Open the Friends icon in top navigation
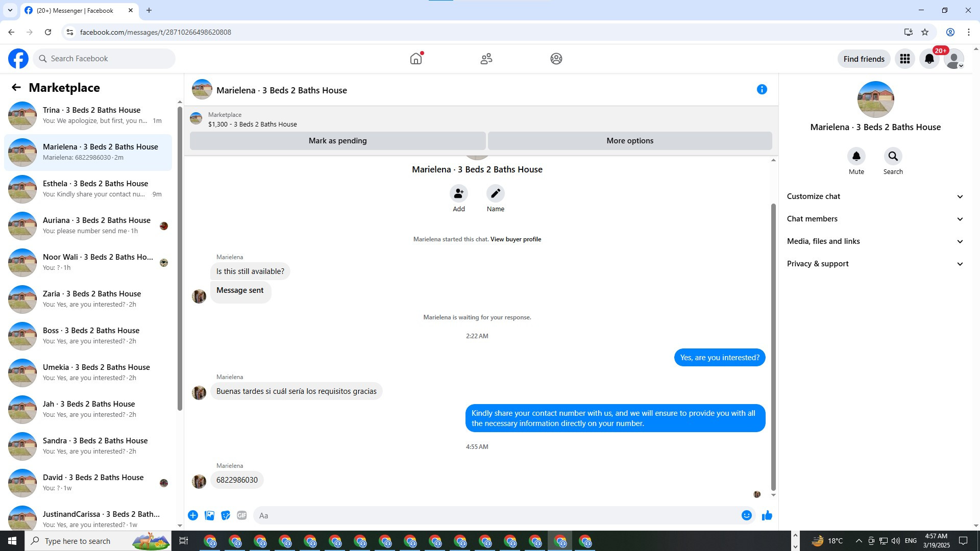This screenshot has width=980, height=551. pyautogui.click(x=486, y=59)
